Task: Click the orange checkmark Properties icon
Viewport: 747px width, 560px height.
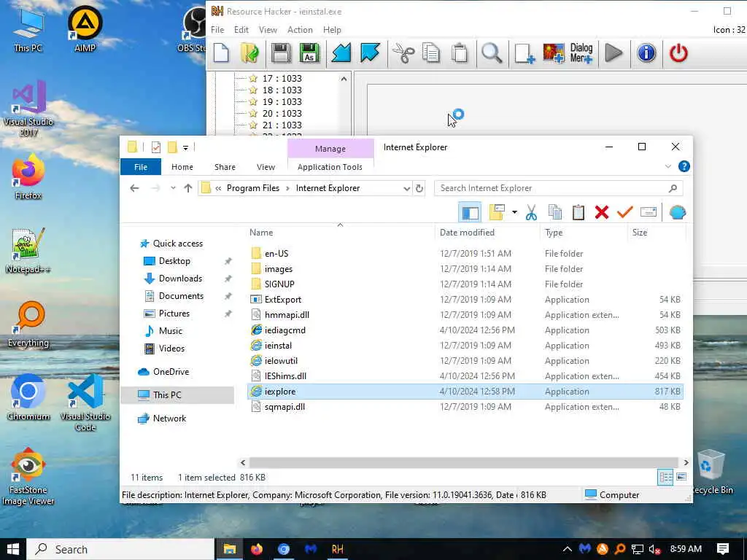Action: tap(624, 212)
